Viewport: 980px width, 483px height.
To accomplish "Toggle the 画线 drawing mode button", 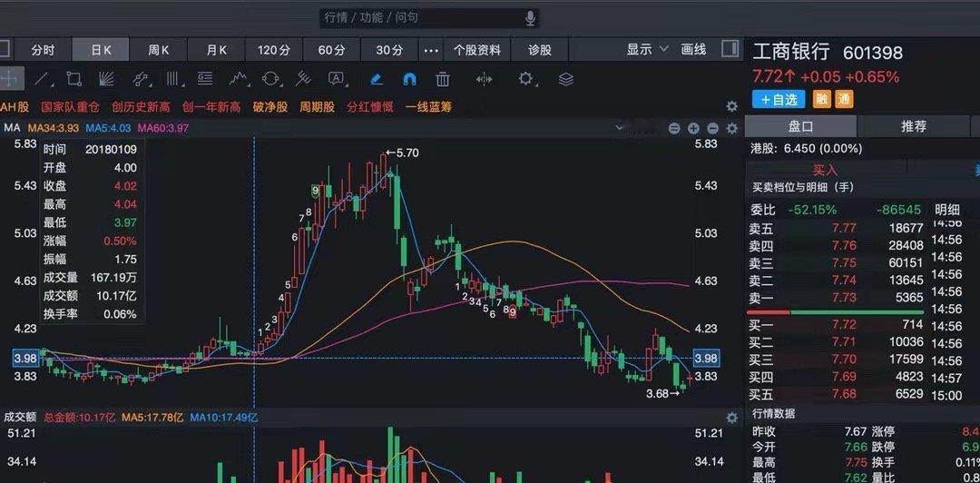I will [693, 49].
